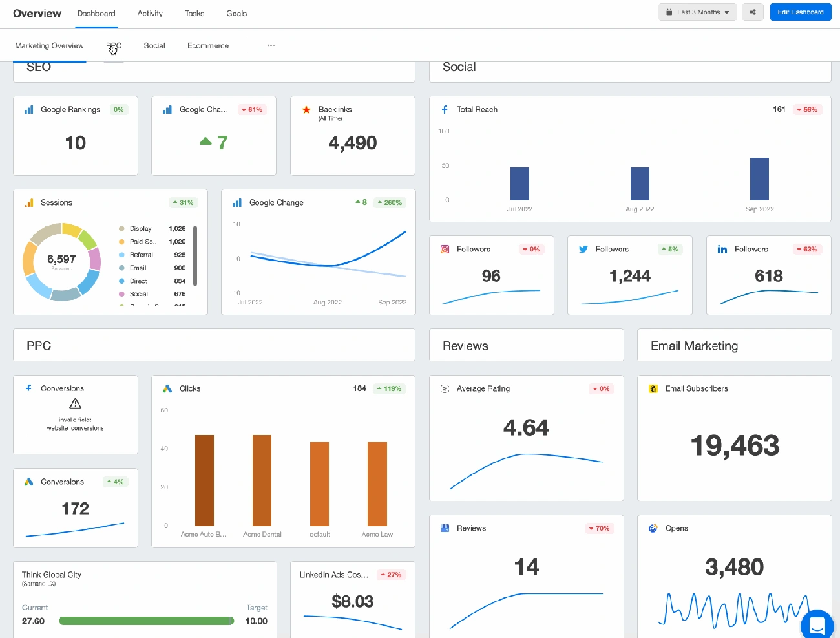Click the Instagram icon on Followers widget

[x=443, y=249]
